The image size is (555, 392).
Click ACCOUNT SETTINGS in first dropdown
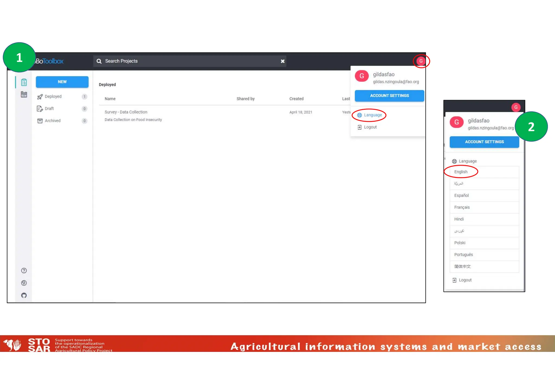[389, 96]
